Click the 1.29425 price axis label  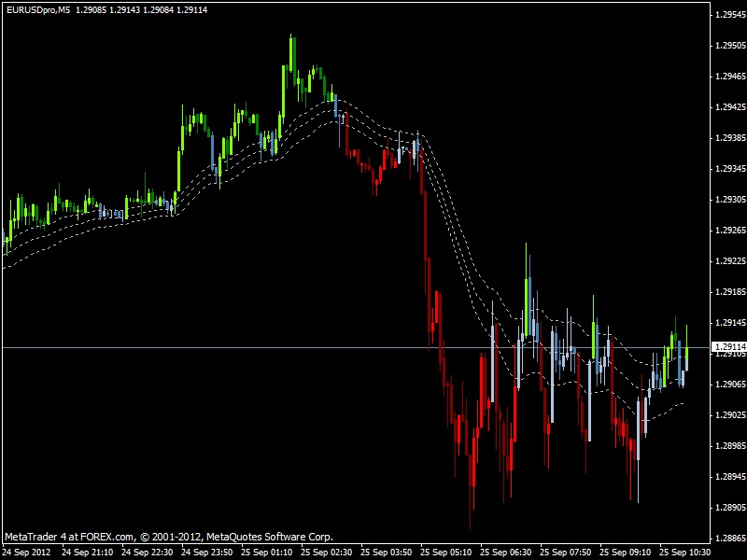[730, 107]
